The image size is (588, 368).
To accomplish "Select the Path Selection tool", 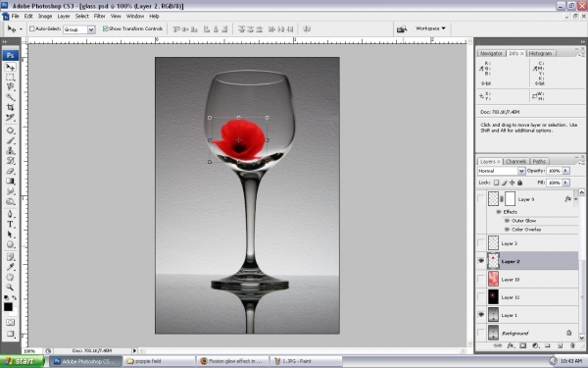I will 10,235.
